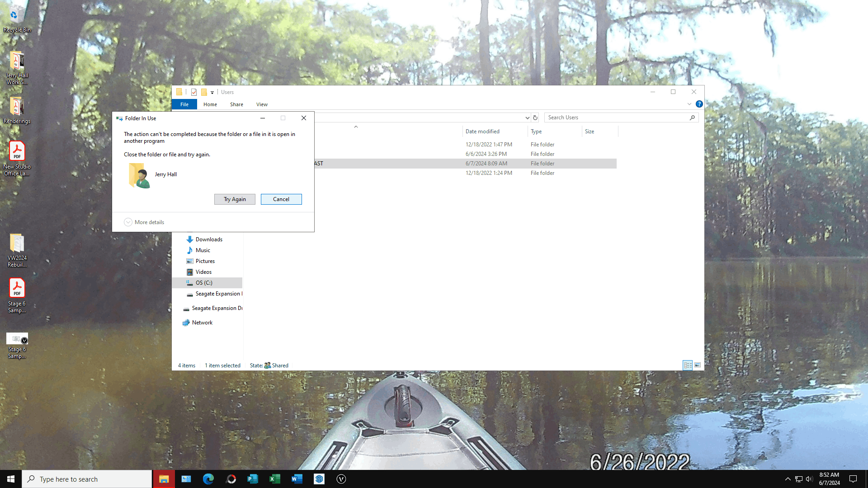Open Excel from the taskbar
The image size is (868, 488).
[275, 479]
